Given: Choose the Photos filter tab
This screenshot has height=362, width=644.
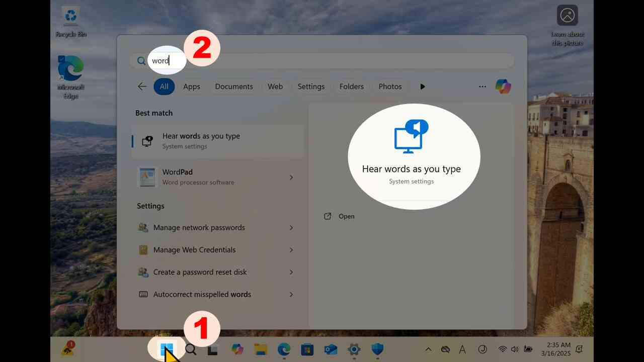Looking at the screenshot, I should (x=390, y=86).
